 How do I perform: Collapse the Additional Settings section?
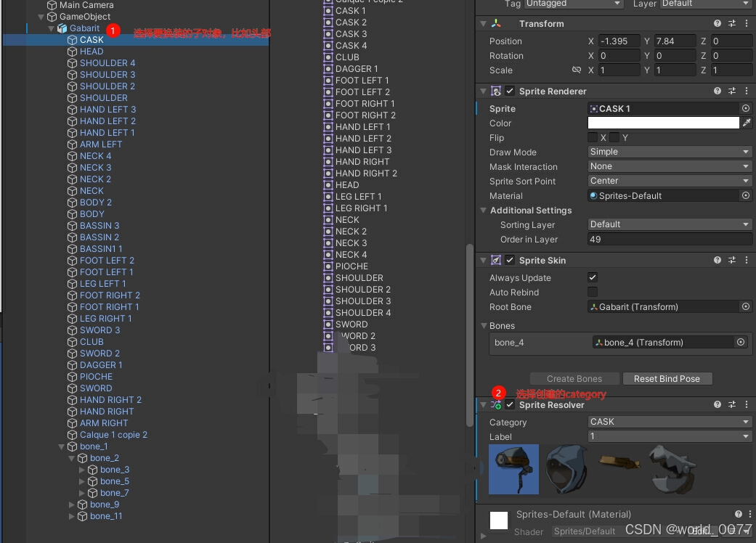[484, 210]
